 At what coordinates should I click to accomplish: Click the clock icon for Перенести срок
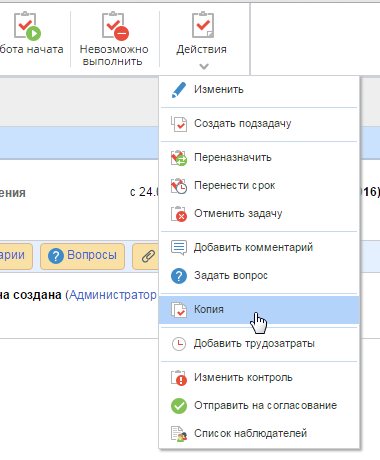point(179,186)
